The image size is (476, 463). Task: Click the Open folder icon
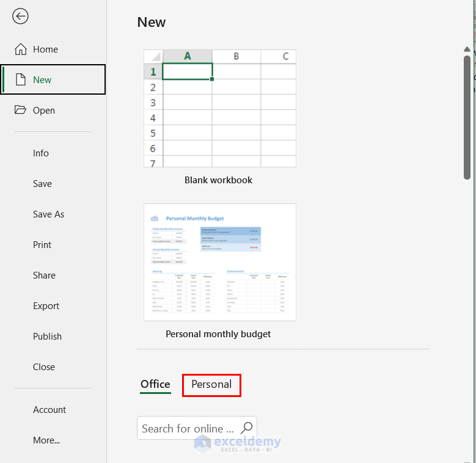pos(21,111)
